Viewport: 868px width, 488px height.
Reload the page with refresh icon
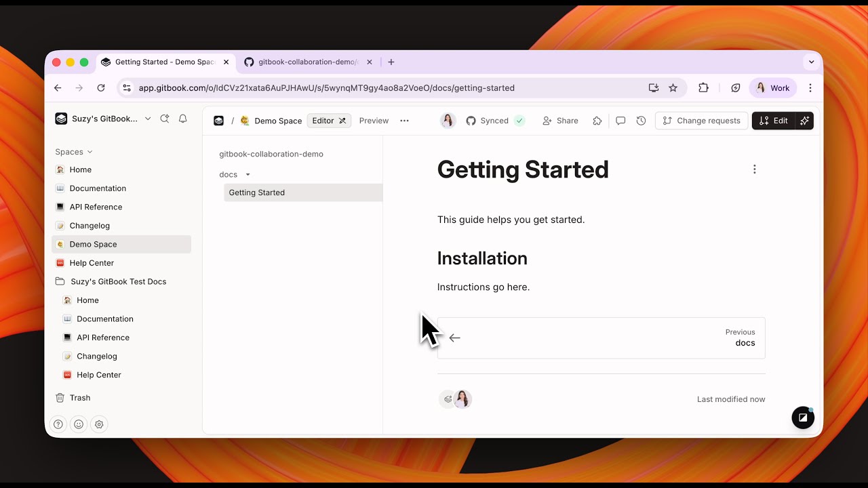[x=101, y=88]
